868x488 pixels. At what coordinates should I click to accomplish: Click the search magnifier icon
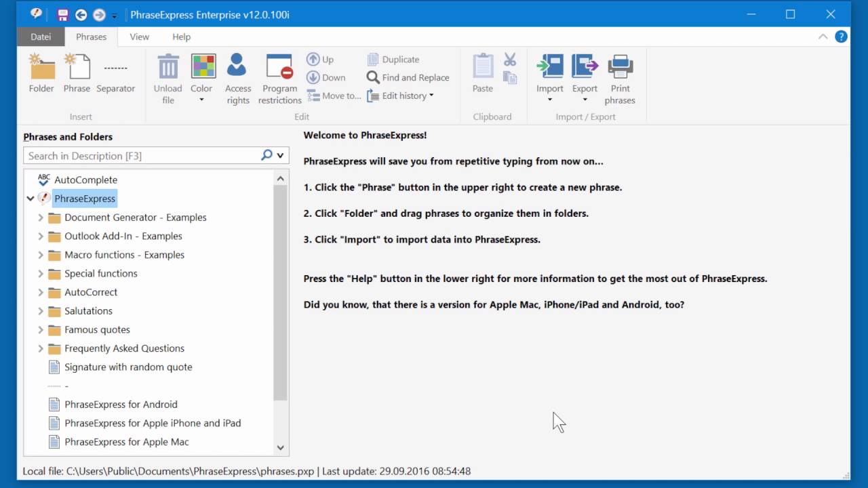pyautogui.click(x=267, y=155)
